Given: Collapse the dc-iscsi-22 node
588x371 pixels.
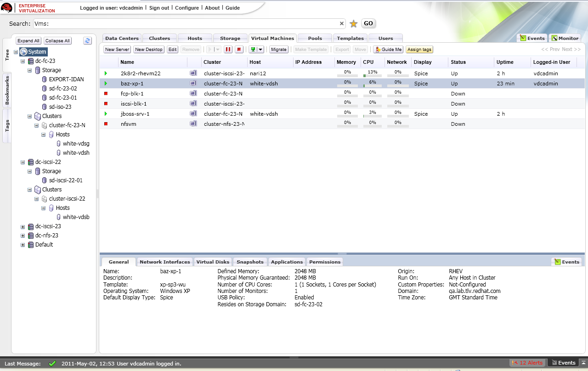Looking at the screenshot, I should (x=23, y=162).
